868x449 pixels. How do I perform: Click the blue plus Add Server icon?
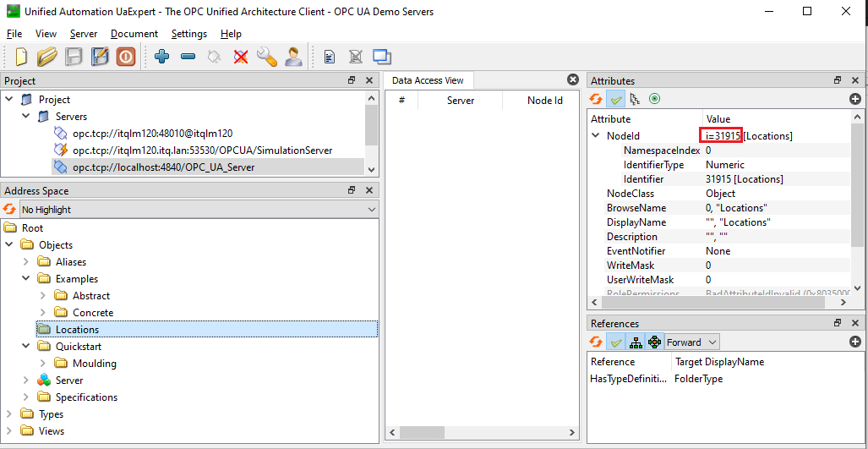(161, 57)
